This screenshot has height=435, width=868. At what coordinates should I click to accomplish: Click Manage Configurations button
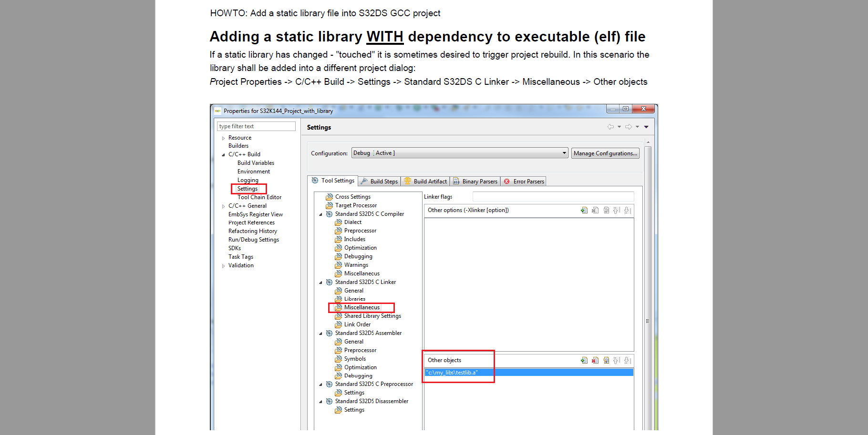[x=605, y=153]
